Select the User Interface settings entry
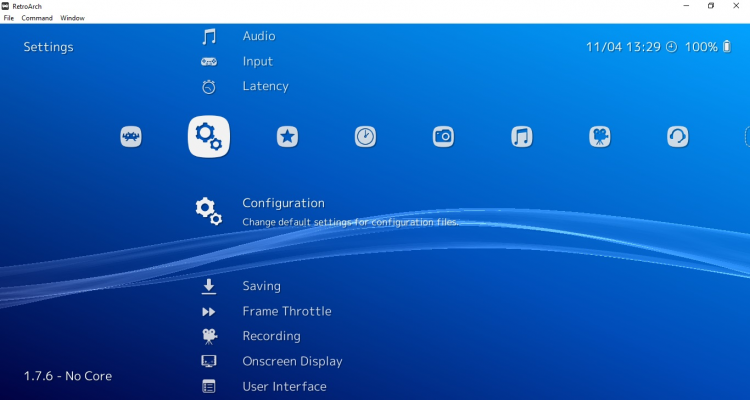This screenshot has width=750, height=400. pos(284,386)
